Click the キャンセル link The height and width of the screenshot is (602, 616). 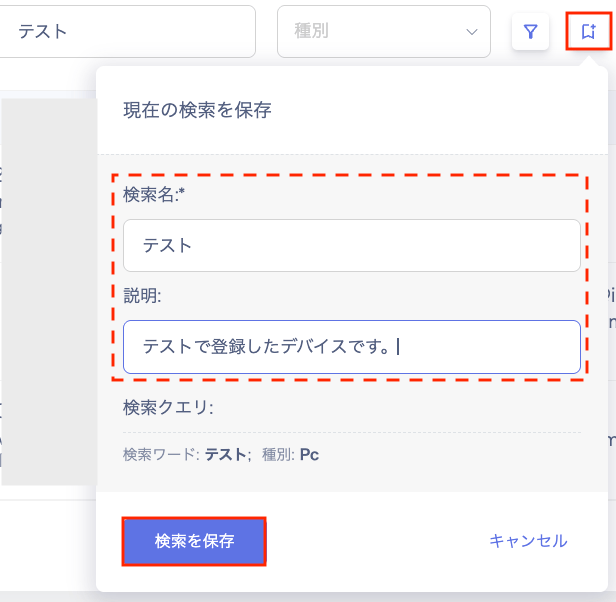[x=528, y=541]
